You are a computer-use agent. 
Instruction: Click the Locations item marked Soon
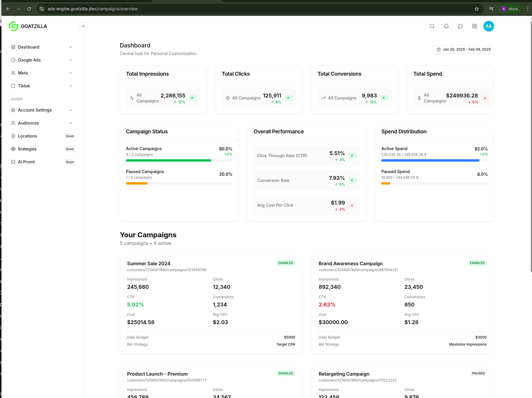point(27,136)
